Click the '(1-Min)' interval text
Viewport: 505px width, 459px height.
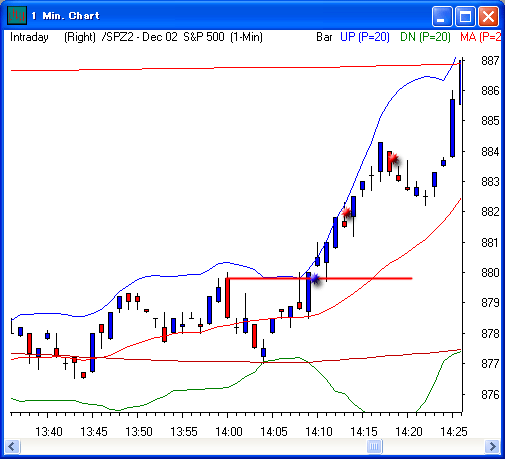(x=246, y=37)
